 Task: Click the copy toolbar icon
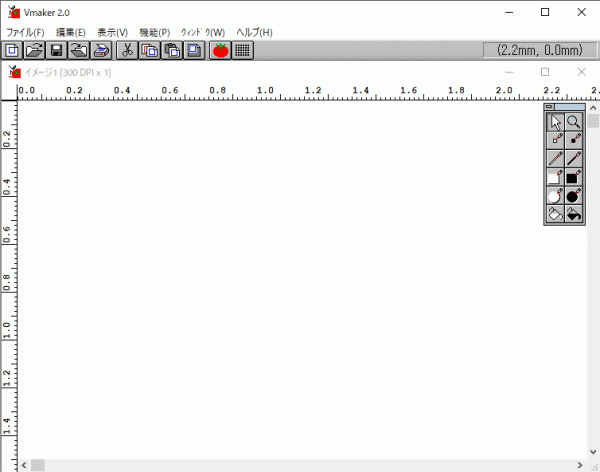[149, 50]
